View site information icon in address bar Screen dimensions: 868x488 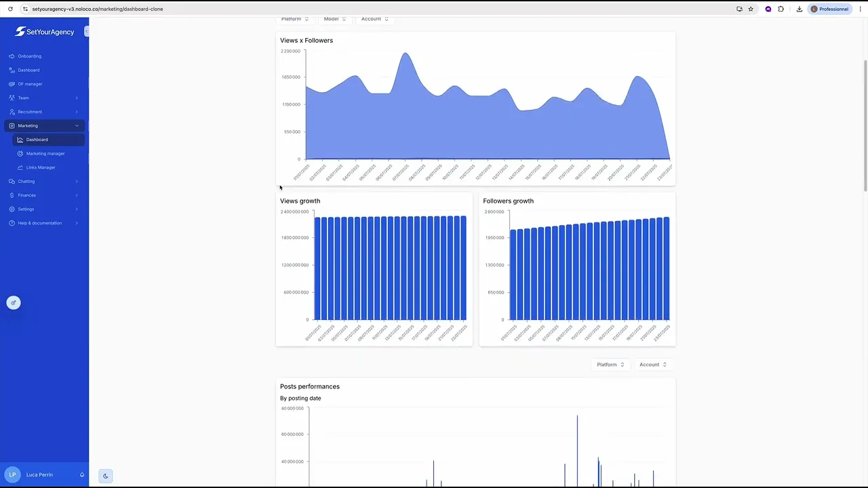(x=25, y=9)
